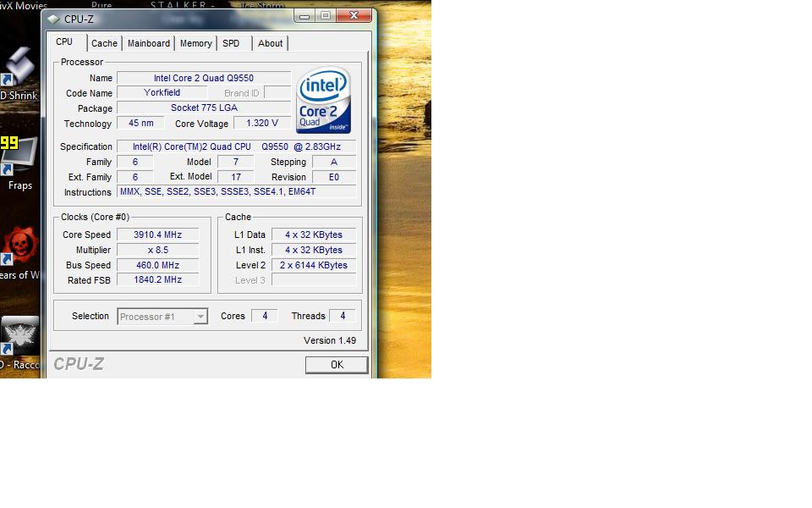Click the Ext. Family value field
This screenshot has height=508, width=812.
coord(135,177)
